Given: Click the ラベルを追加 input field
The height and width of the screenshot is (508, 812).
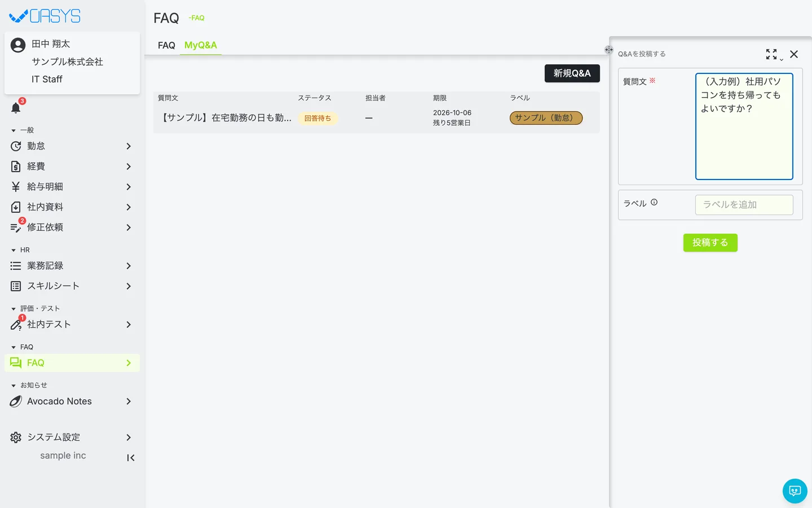Looking at the screenshot, I should pyautogui.click(x=744, y=205).
